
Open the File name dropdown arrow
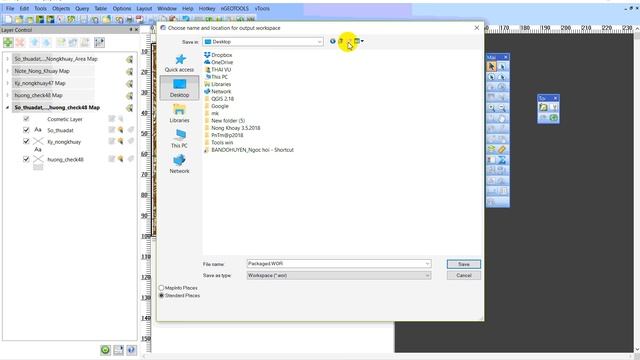pyautogui.click(x=427, y=264)
